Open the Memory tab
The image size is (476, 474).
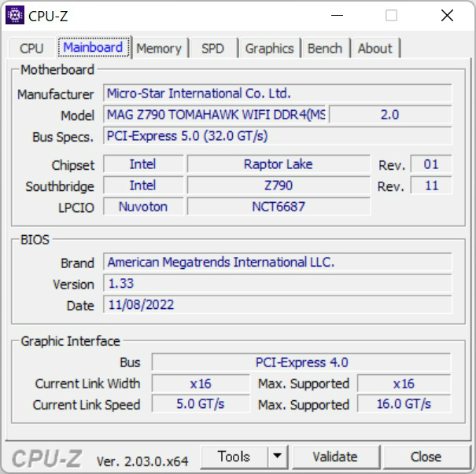[159, 49]
